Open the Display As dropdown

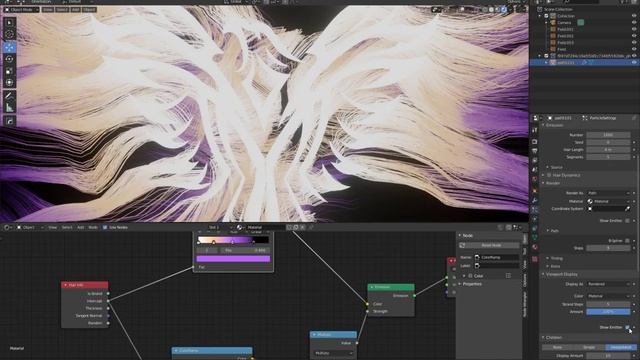click(x=608, y=284)
